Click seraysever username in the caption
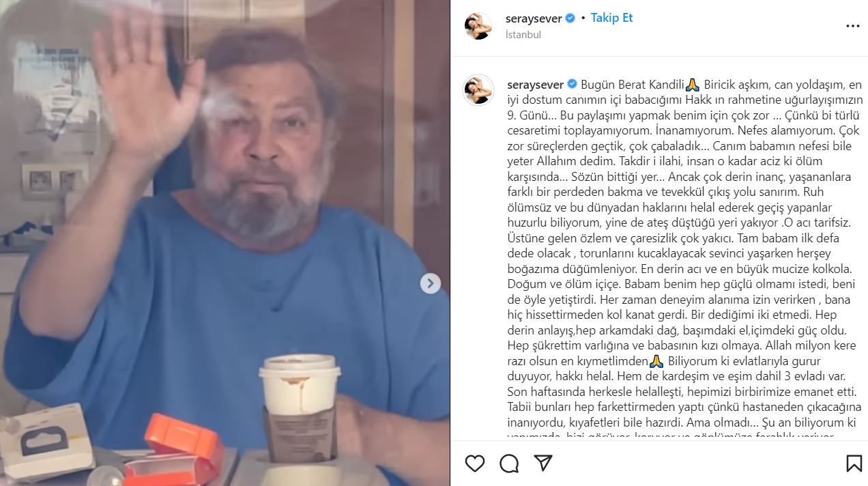Image resolution: width=868 pixels, height=486 pixels. pyautogui.click(x=536, y=85)
